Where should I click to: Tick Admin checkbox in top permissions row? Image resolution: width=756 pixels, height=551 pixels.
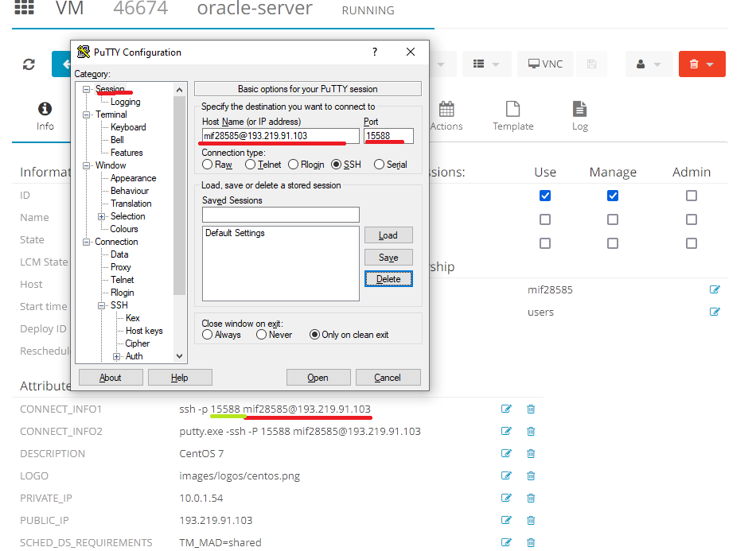(692, 196)
